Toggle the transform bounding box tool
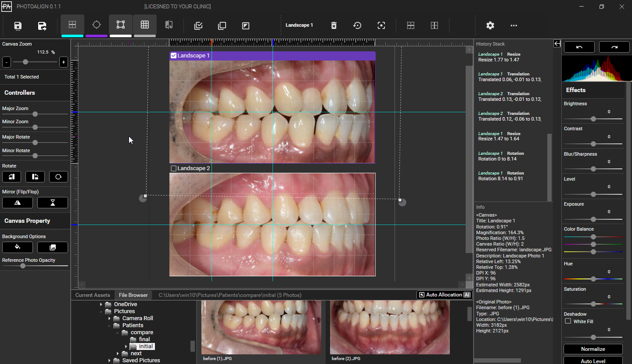The image size is (632, 364). point(121,25)
